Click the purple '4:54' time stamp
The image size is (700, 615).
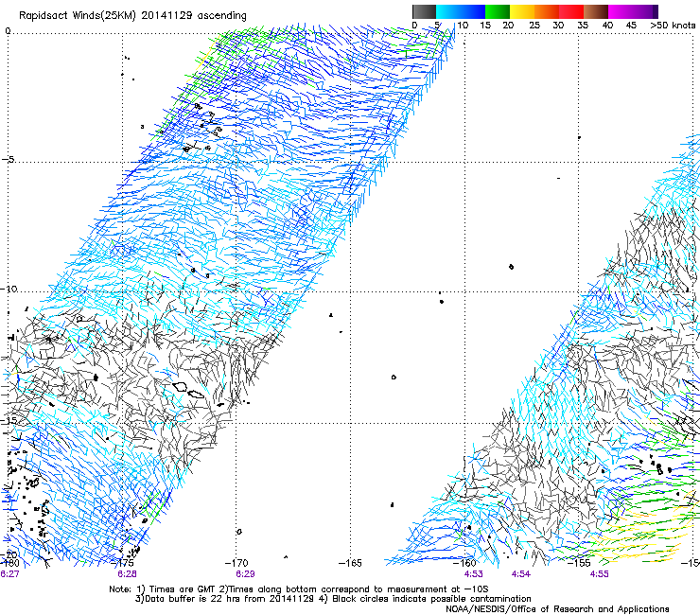[x=521, y=574]
